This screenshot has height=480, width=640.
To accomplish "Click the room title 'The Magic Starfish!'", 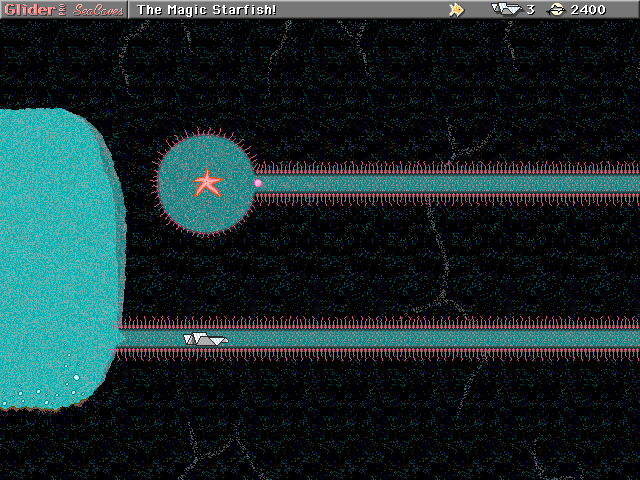I will tap(207, 9).
